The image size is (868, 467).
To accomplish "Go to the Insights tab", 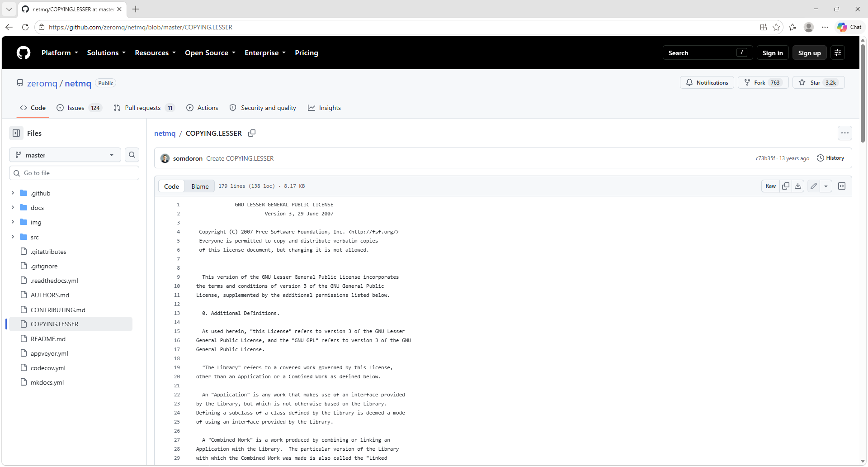I will coord(325,108).
